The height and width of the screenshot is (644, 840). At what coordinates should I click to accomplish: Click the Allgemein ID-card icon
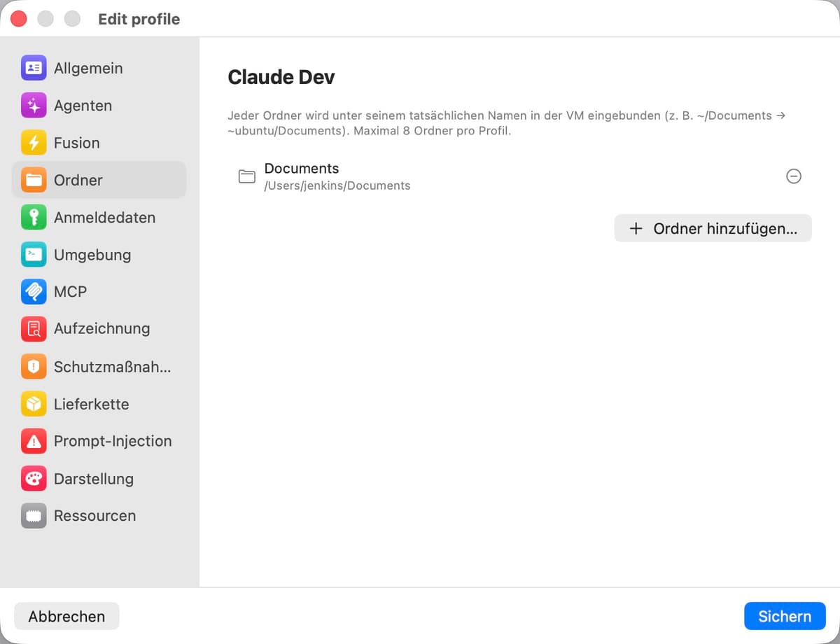coord(34,68)
